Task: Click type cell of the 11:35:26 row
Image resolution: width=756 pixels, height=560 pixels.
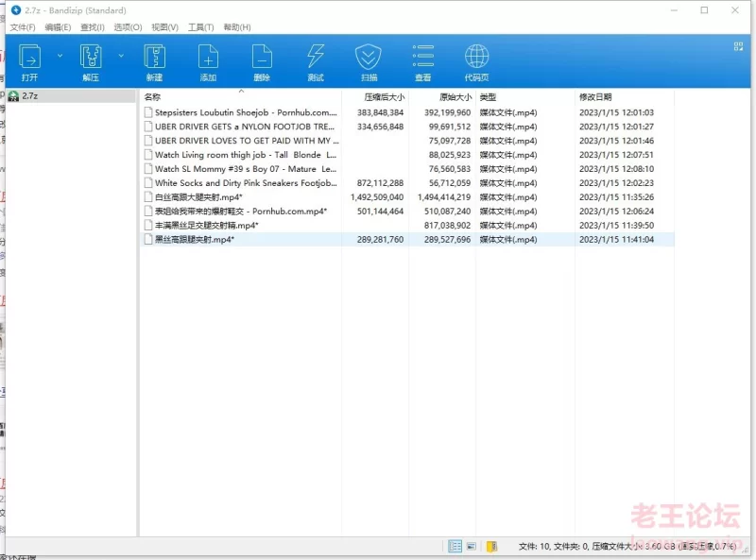Action: (x=508, y=197)
